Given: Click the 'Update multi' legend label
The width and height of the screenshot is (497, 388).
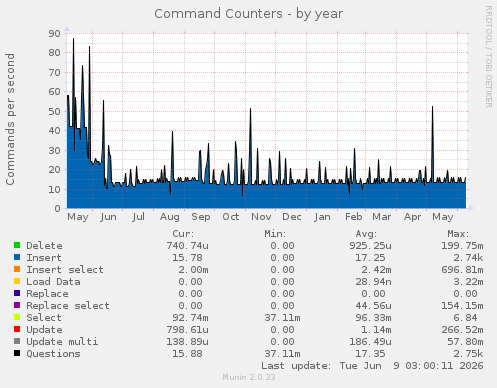Looking at the screenshot, I should coord(62,342).
